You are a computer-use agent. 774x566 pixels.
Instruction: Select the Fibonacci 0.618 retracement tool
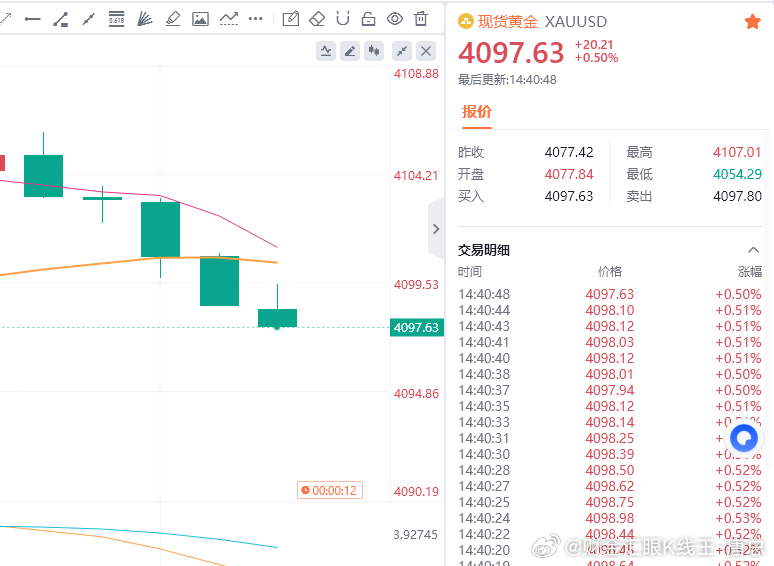(x=116, y=19)
